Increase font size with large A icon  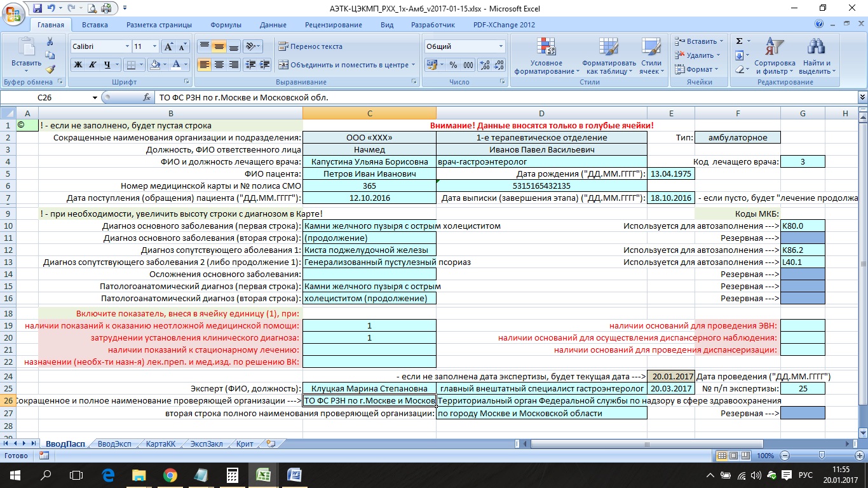coord(168,46)
